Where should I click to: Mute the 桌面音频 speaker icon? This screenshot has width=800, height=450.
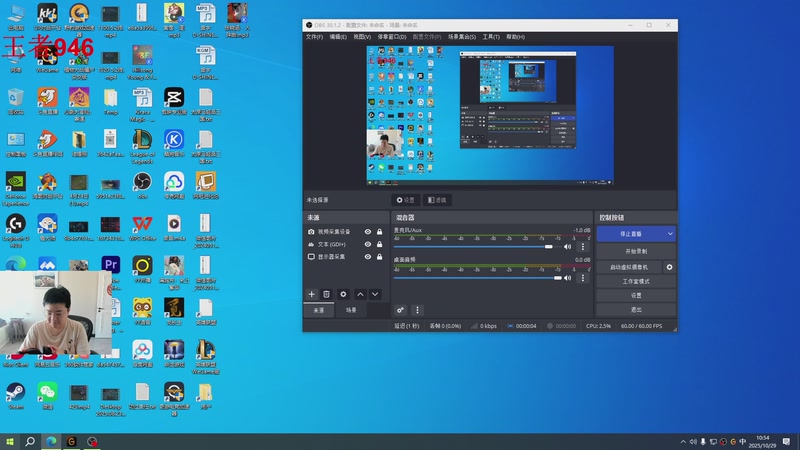[x=567, y=278]
